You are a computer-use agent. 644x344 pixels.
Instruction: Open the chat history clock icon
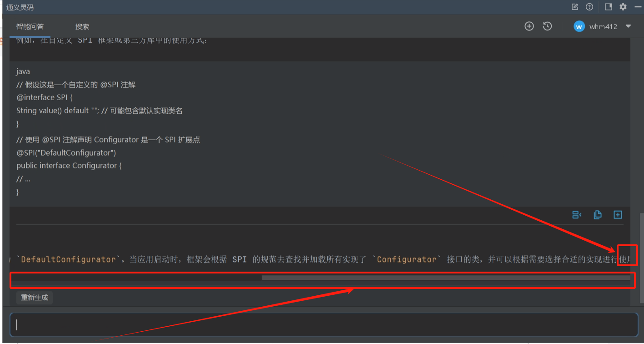click(547, 26)
